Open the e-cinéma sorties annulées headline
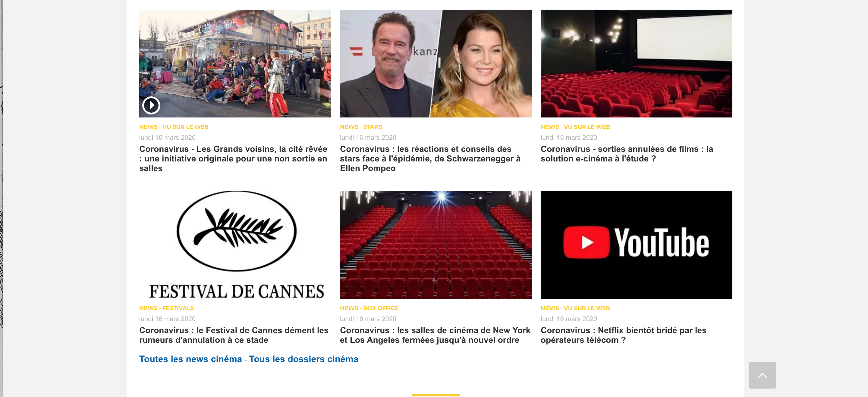Screen dimensions: 868x397 (x=627, y=154)
